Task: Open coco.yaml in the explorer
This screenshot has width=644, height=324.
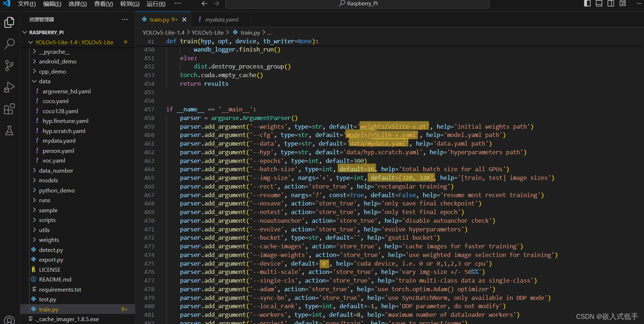Action: pos(77,101)
